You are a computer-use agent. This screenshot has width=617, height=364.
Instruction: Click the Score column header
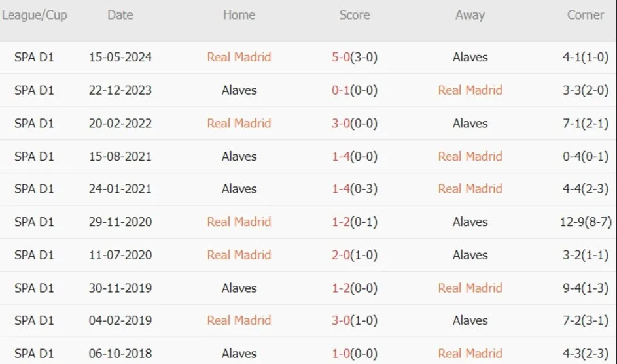pos(354,15)
